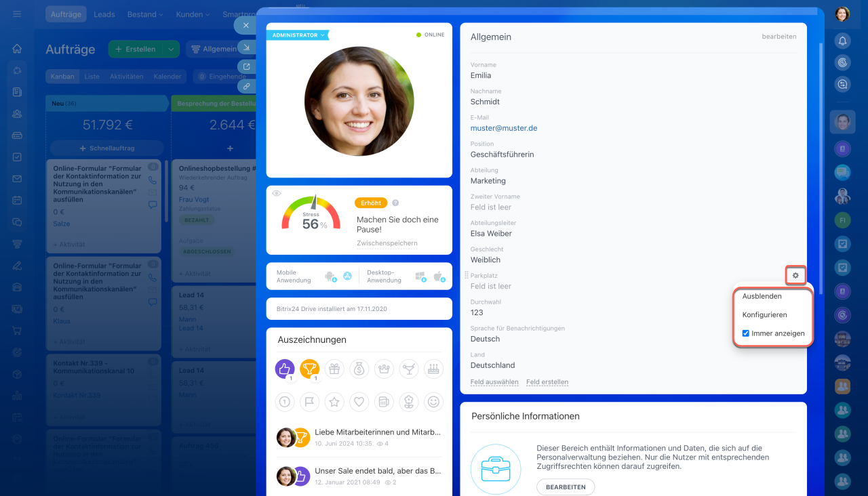Switch to the Kalender view
The width and height of the screenshot is (868, 496).
[167, 77]
